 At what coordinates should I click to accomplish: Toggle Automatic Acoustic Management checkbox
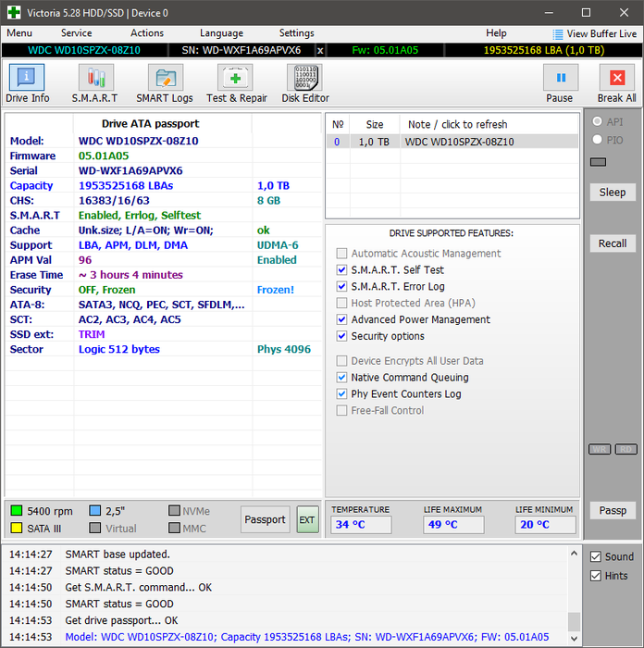point(341,253)
